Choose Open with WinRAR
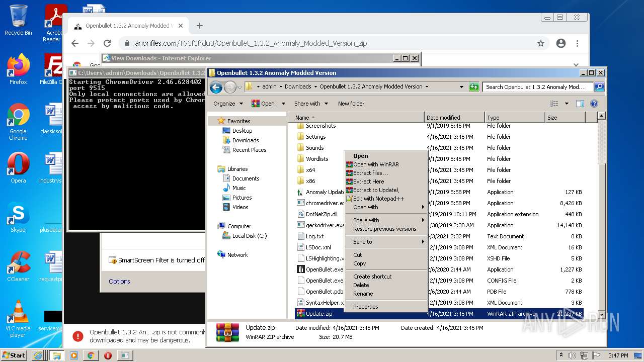 (x=376, y=164)
